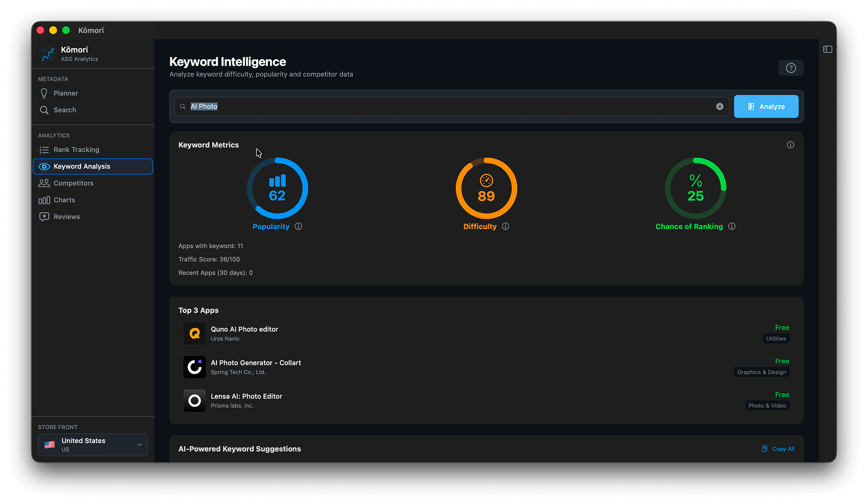Show Chance of Ranking info tooltip
Image resolution: width=868 pixels, height=504 pixels.
point(732,226)
